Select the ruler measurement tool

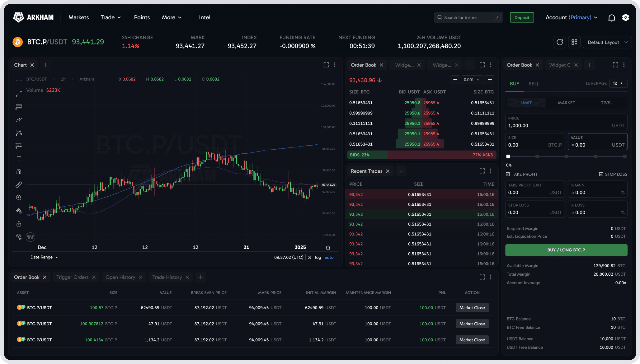pos(19,184)
